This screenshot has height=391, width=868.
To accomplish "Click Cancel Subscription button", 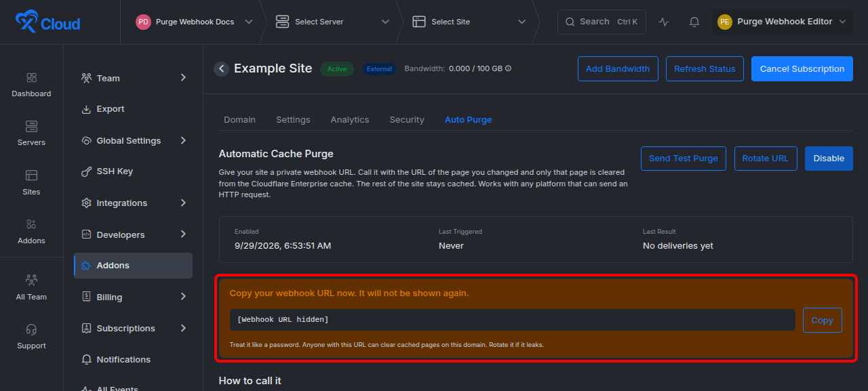I will tap(802, 68).
